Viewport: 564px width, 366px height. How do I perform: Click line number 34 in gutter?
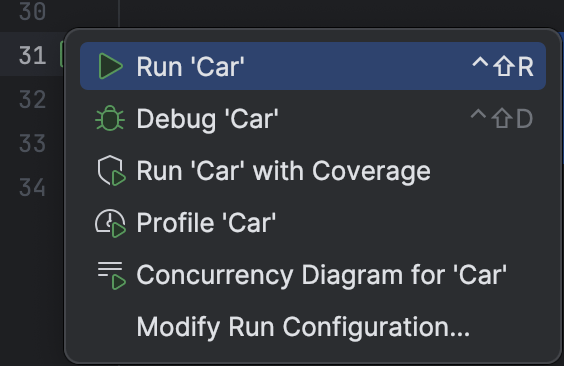(32, 187)
